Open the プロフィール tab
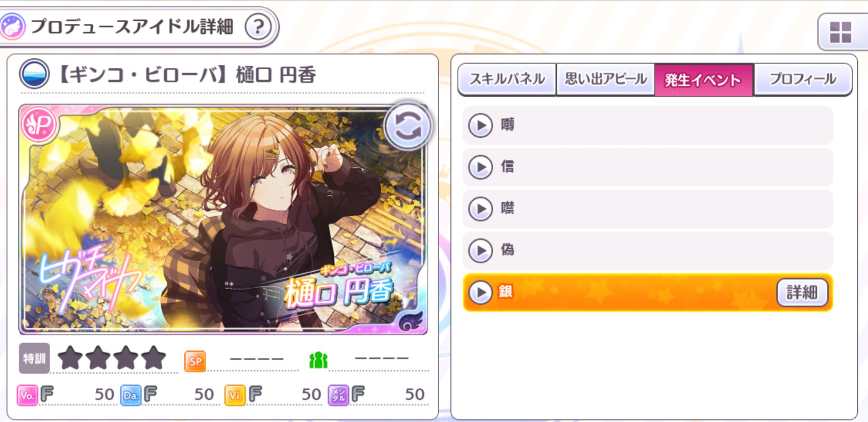The width and height of the screenshot is (868, 422). 803,80
